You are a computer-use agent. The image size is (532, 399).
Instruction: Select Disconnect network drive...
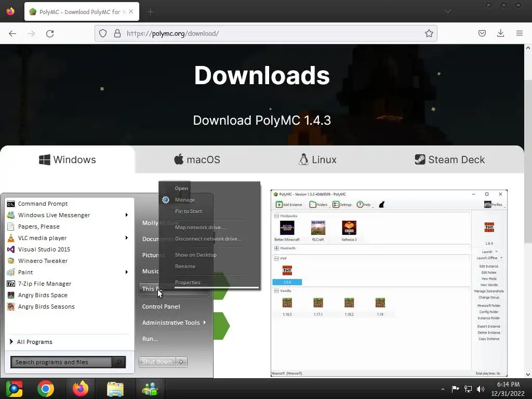[x=209, y=239]
